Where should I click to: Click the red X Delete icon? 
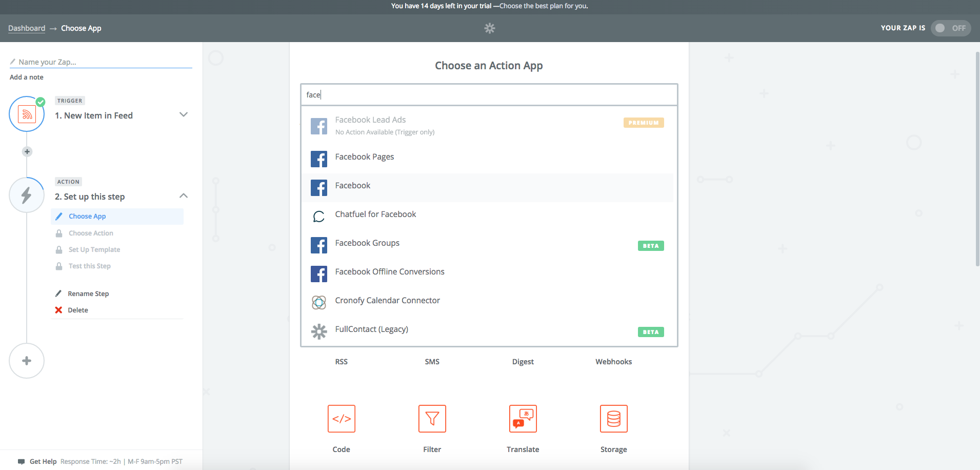58,310
